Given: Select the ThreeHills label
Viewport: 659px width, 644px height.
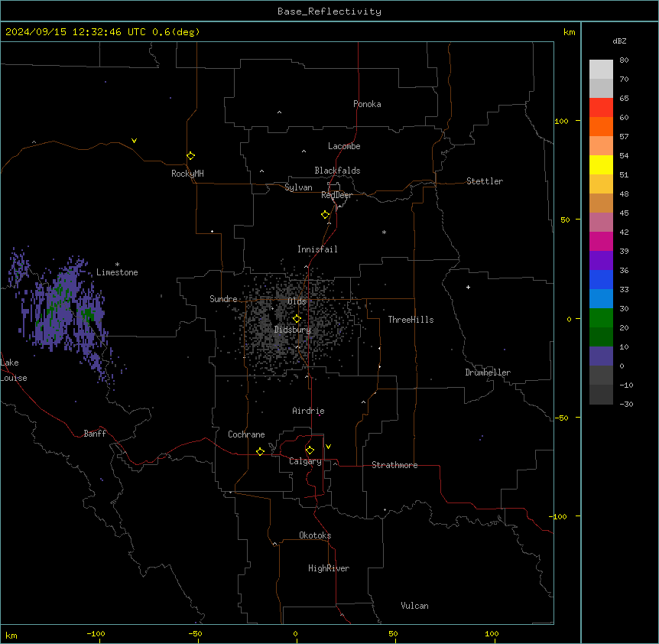Looking at the screenshot, I should [x=411, y=320].
